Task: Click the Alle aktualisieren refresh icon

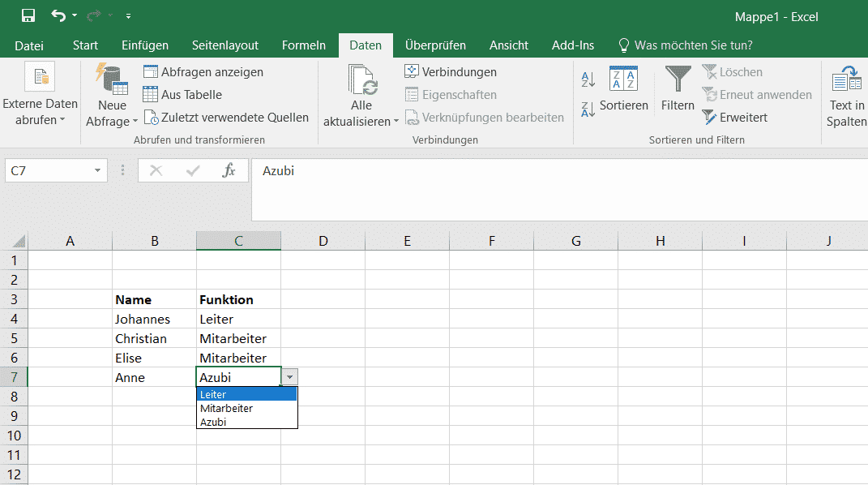Action: pos(362,79)
